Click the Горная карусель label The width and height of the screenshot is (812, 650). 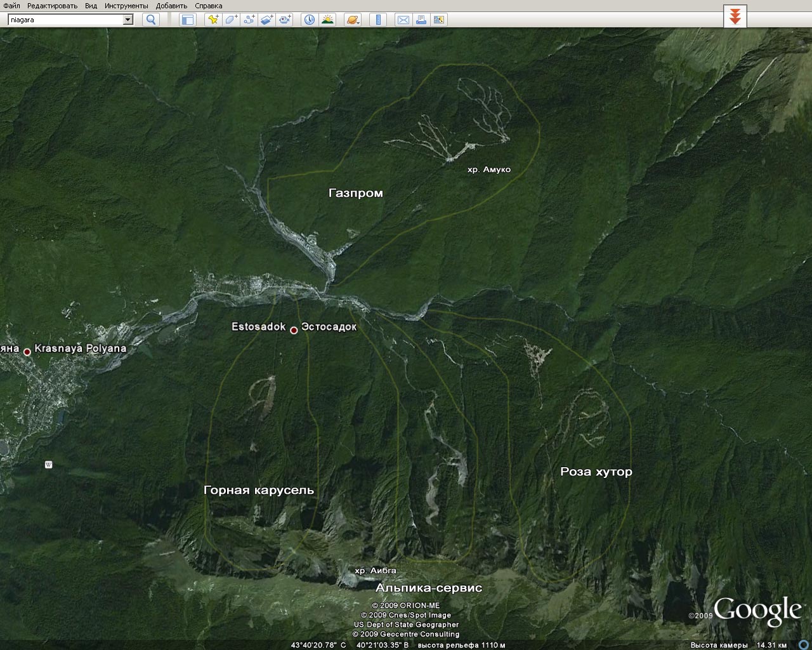[259, 490]
